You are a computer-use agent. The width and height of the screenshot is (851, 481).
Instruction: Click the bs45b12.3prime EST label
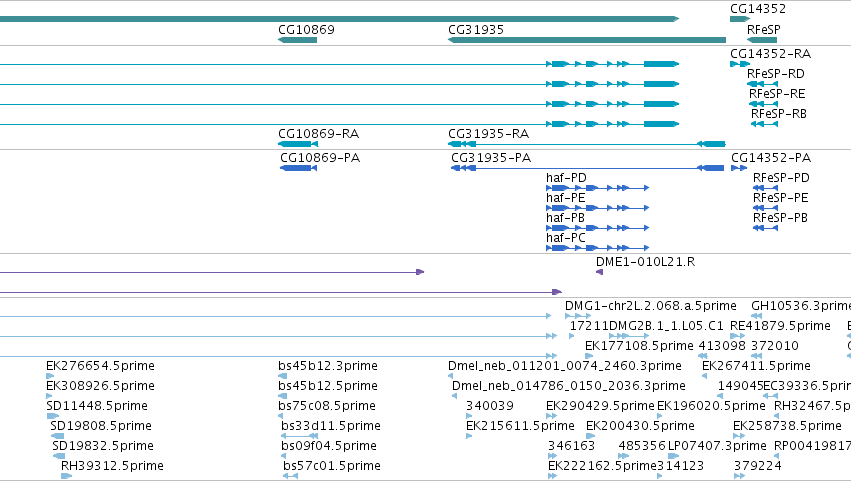tap(328, 366)
